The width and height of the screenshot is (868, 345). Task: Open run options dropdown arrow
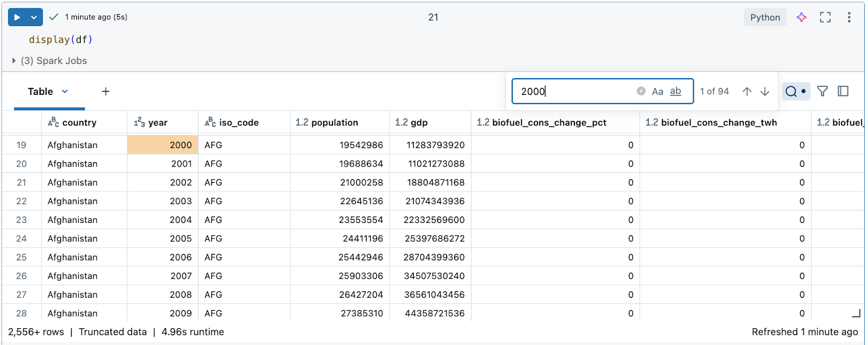pos(34,17)
